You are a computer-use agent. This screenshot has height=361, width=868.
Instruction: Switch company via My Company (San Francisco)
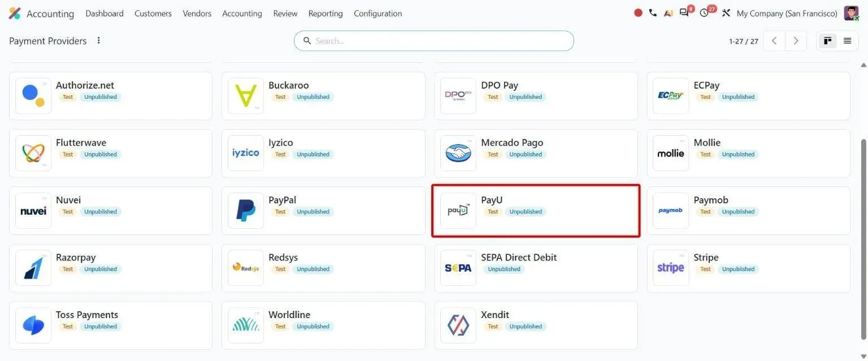[x=787, y=13]
